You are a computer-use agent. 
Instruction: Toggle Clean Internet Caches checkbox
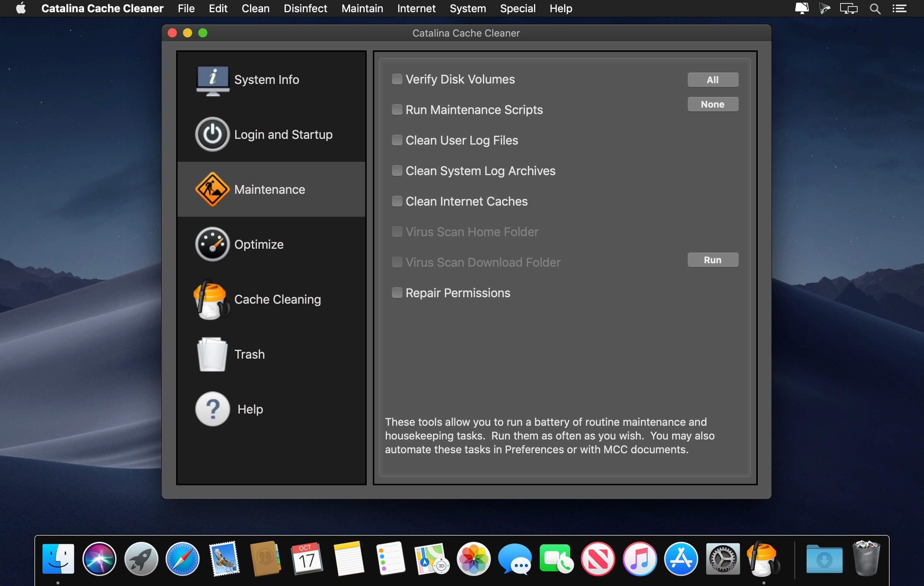(x=397, y=201)
